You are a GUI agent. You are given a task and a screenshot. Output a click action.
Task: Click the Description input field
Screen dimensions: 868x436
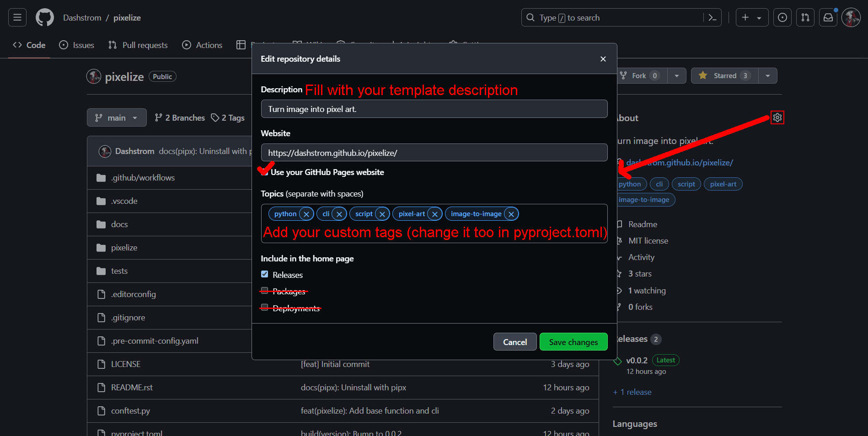(x=434, y=109)
